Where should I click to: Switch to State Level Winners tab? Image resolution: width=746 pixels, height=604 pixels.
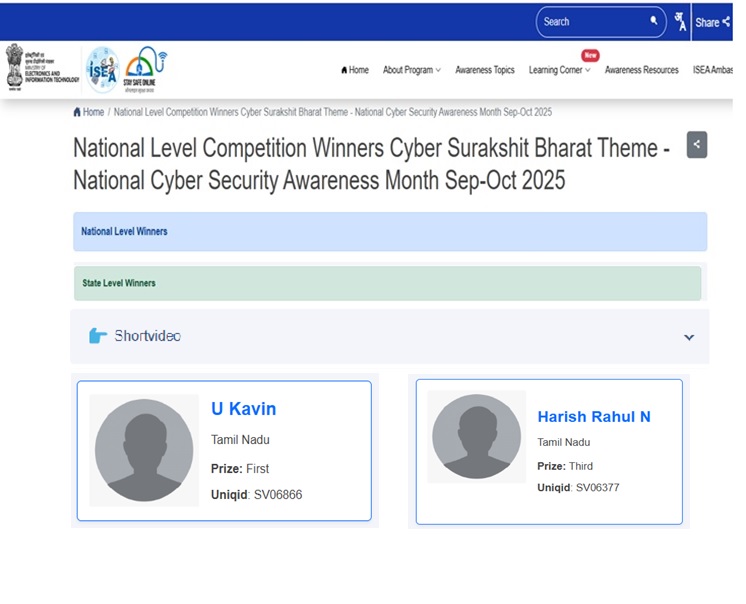[x=388, y=283]
